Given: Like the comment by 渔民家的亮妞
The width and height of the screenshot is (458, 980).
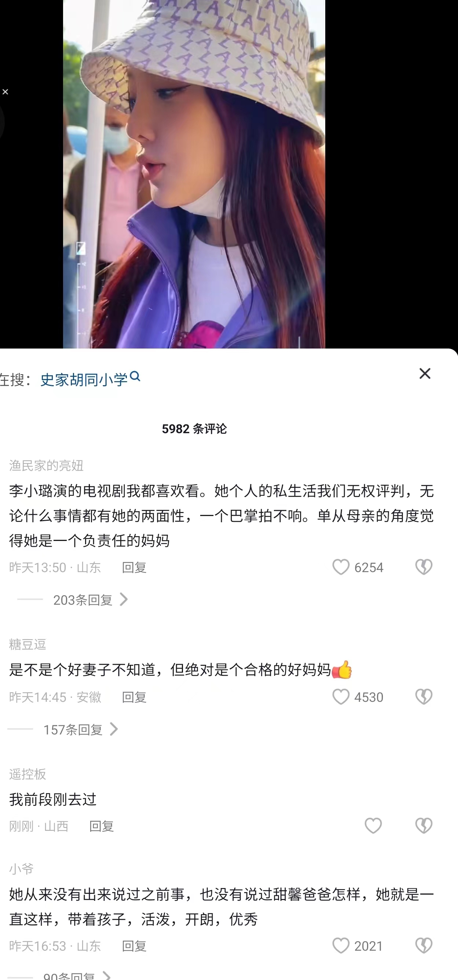Looking at the screenshot, I should click(341, 567).
